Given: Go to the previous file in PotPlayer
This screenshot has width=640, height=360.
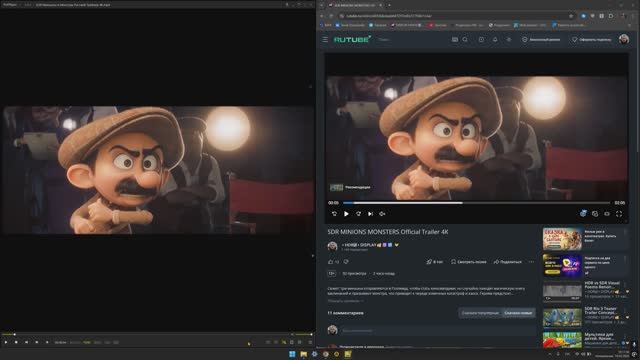Looking at the screenshot, I should [26, 342].
